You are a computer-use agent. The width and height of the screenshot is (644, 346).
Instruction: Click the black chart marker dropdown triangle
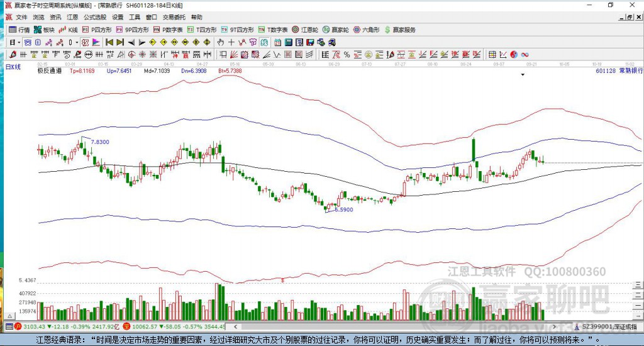tap(523, 75)
